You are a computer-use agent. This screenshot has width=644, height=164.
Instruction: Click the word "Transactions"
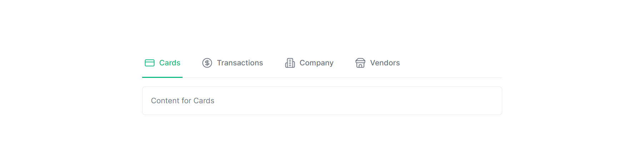240,63
